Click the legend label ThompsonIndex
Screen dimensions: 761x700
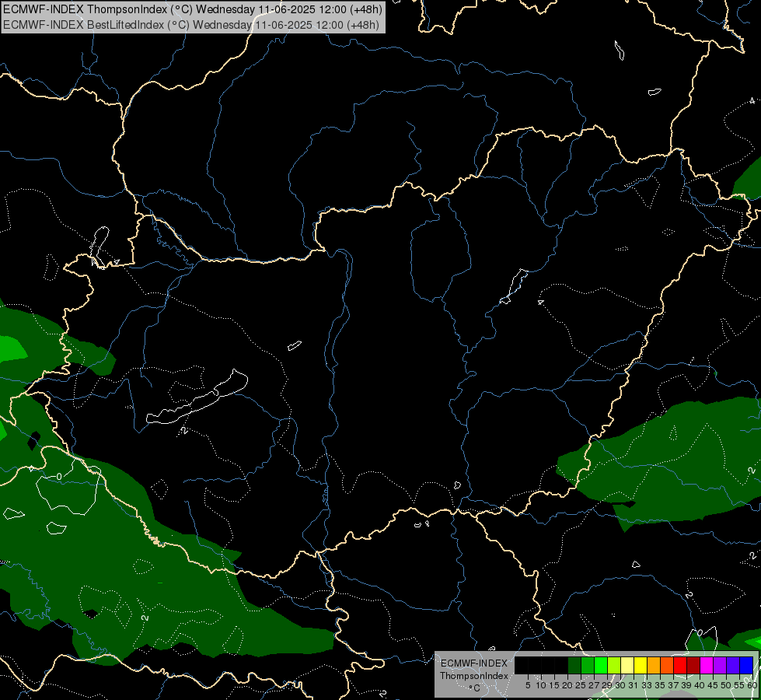(x=474, y=676)
